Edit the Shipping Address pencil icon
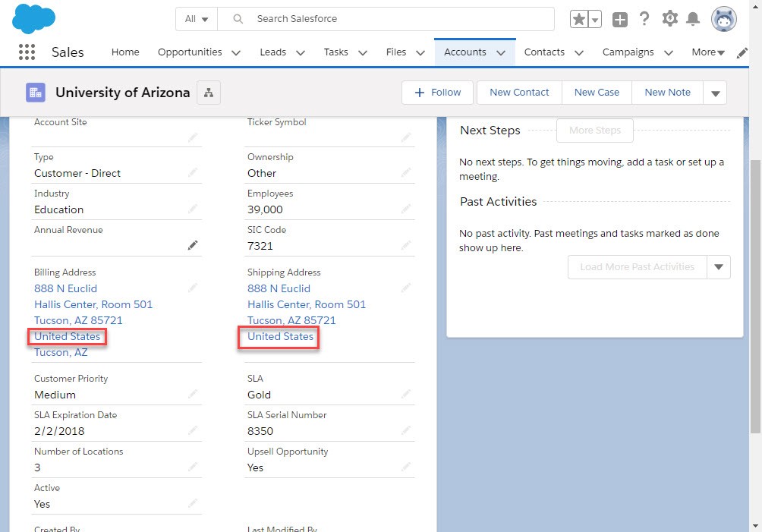The height and width of the screenshot is (532, 762). (406, 287)
